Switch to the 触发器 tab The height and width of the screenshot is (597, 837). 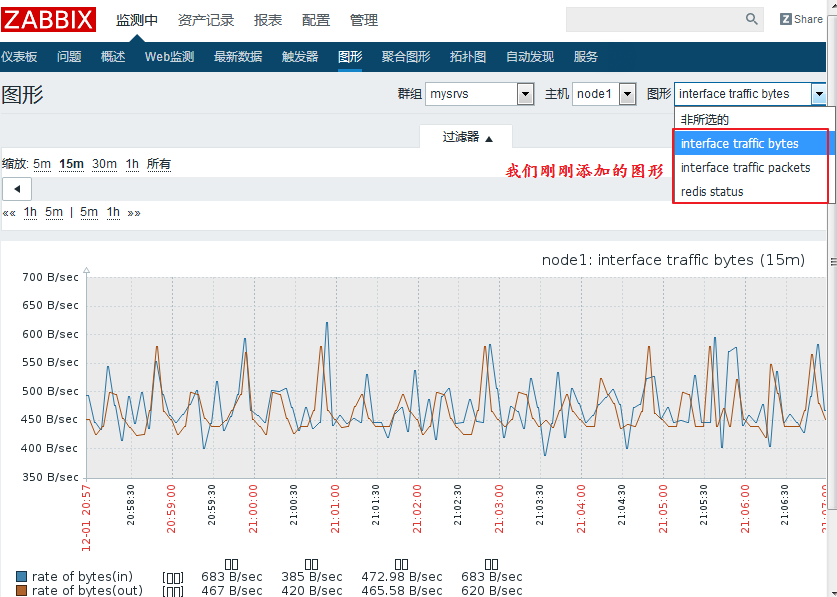tap(300, 57)
